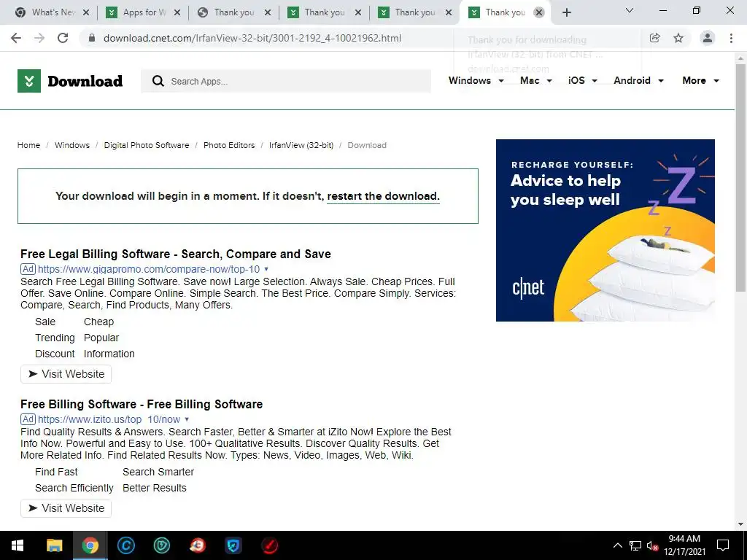Click the green Download logo icon
The image size is (747, 560).
click(x=29, y=81)
